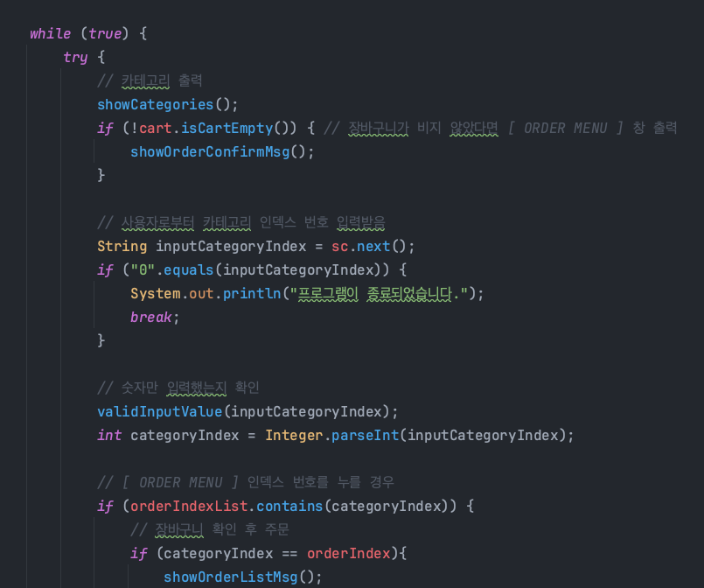
Task: Click the 'String' type keyword
Action: (122, 247)
